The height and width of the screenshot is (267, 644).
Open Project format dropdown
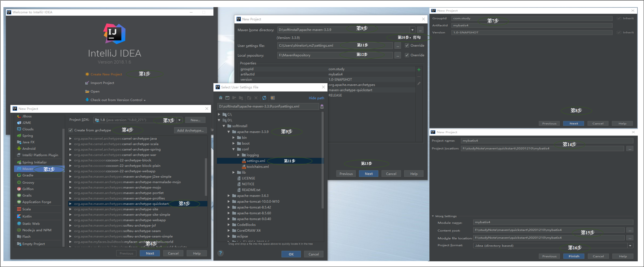(x=630, y=246)
